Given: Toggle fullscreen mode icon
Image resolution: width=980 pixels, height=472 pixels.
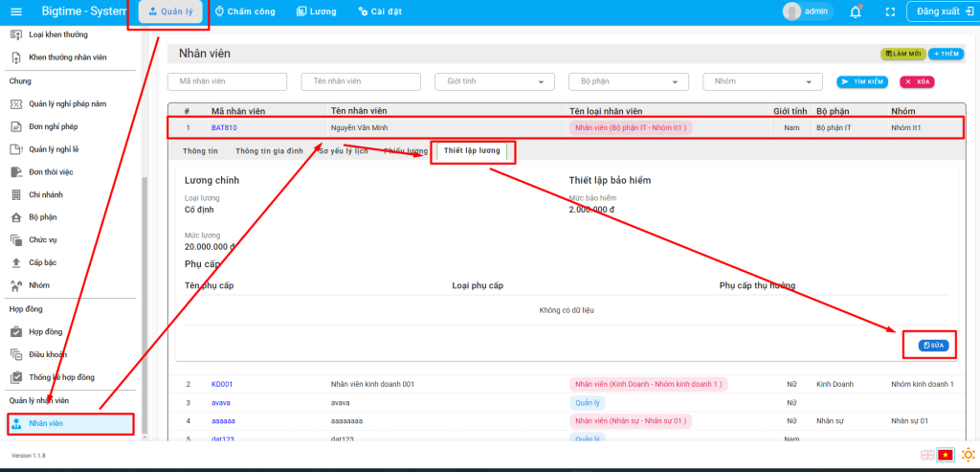Looking at the screenshot, I should pos(890,11).
